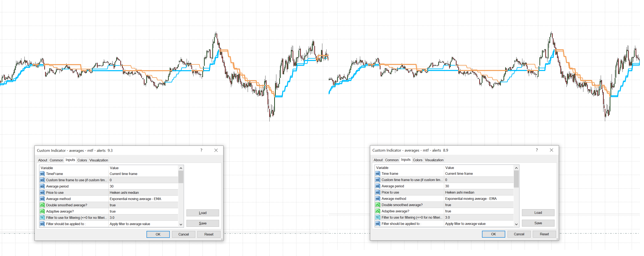Click Average period icon in left dialog
The image size is (644, 256).
tap(42, 186)
